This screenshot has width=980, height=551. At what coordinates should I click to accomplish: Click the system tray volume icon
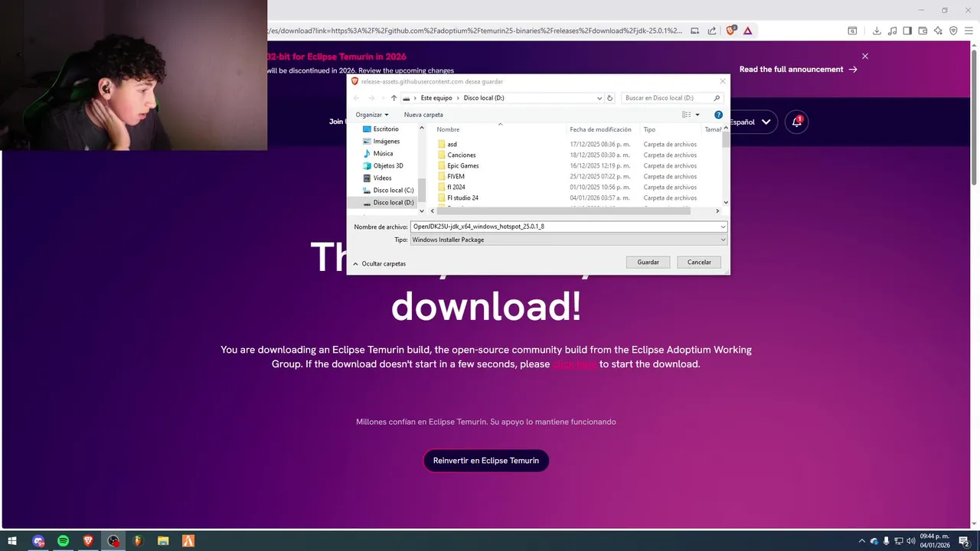(x=910, y=541)
